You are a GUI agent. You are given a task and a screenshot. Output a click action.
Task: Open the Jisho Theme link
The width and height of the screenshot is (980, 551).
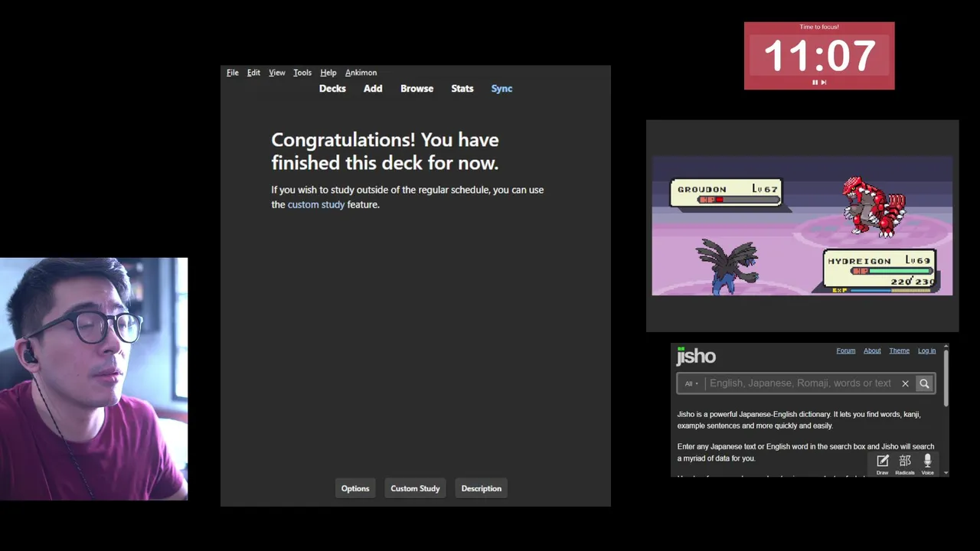[x=899, y=350]
